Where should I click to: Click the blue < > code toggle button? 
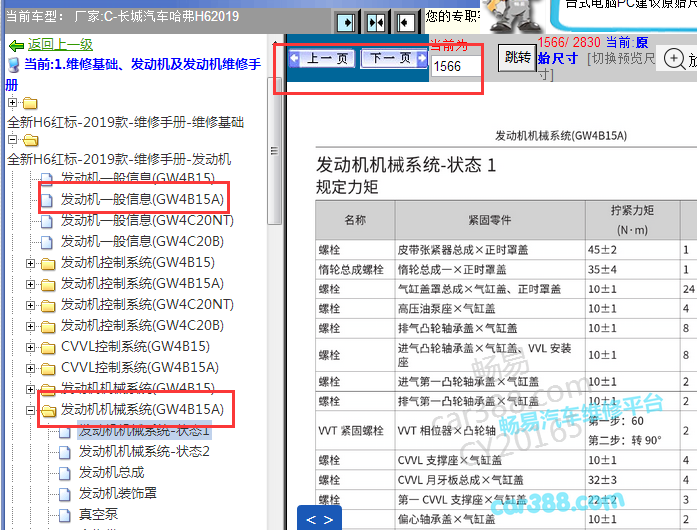click(320, 518)
